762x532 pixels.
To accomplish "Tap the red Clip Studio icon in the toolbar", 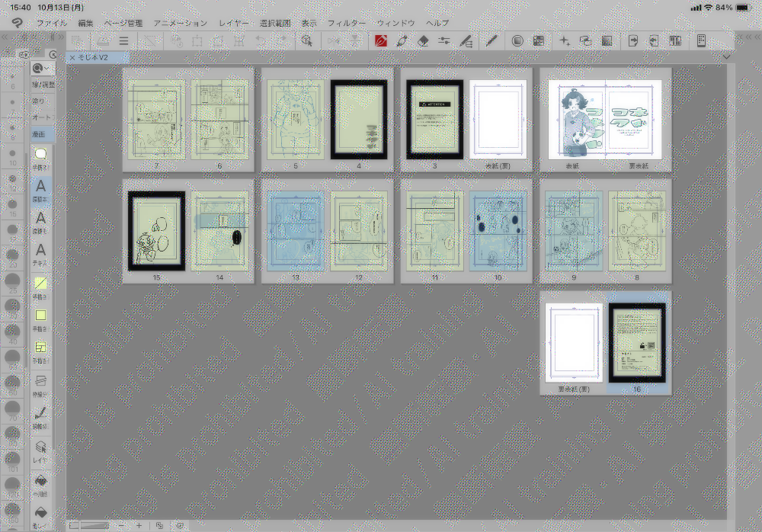I will point(382,41).
